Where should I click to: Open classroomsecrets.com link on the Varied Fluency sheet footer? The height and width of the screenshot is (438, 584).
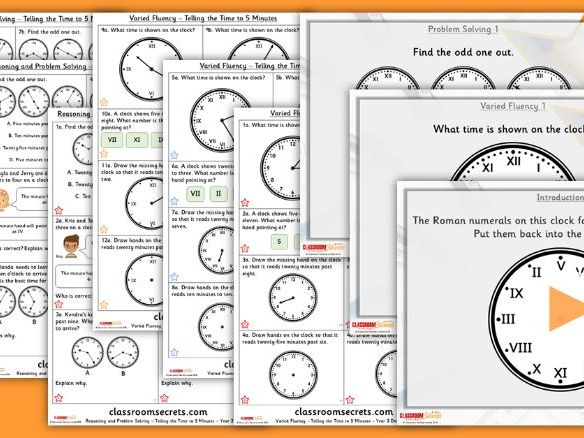[343, 412]
